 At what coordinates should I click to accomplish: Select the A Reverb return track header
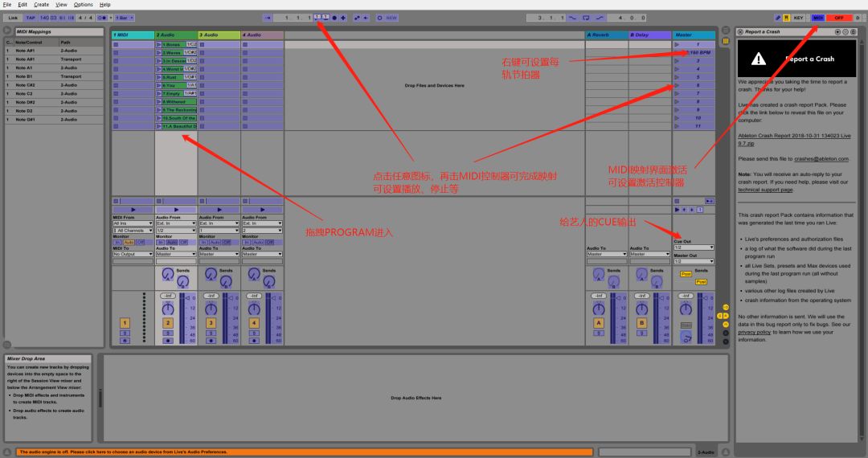pyautogui.click(x=607, y=35)
